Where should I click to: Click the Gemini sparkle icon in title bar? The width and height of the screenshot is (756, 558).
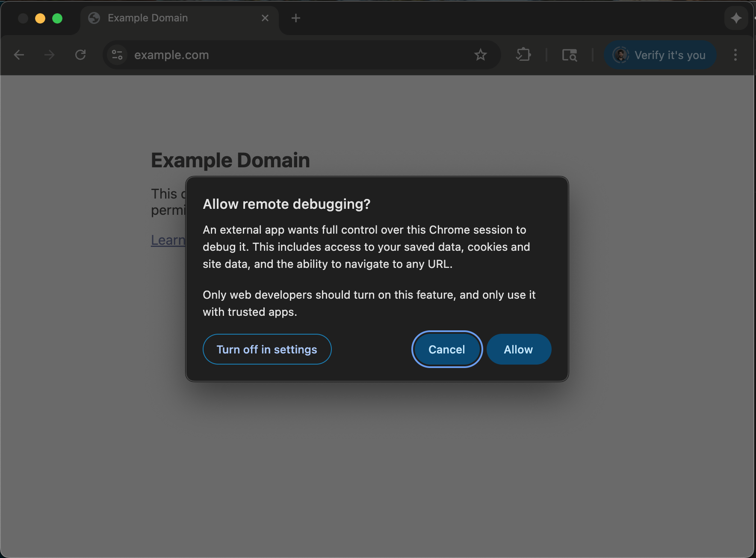736,18
